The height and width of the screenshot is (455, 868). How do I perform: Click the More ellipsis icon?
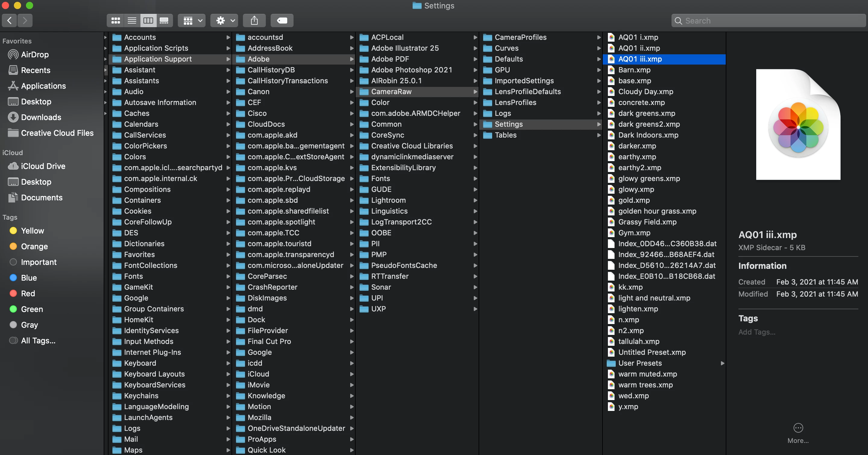[798, 428]
